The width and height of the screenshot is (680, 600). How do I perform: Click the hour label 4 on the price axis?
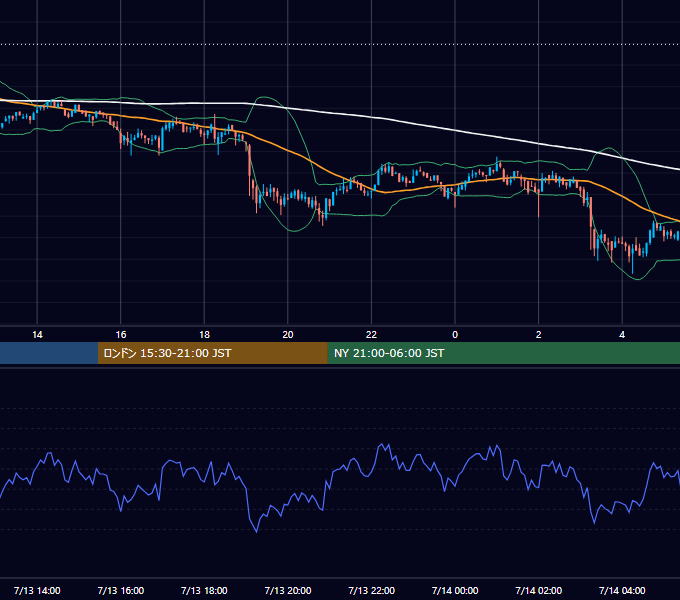point(622,335)
